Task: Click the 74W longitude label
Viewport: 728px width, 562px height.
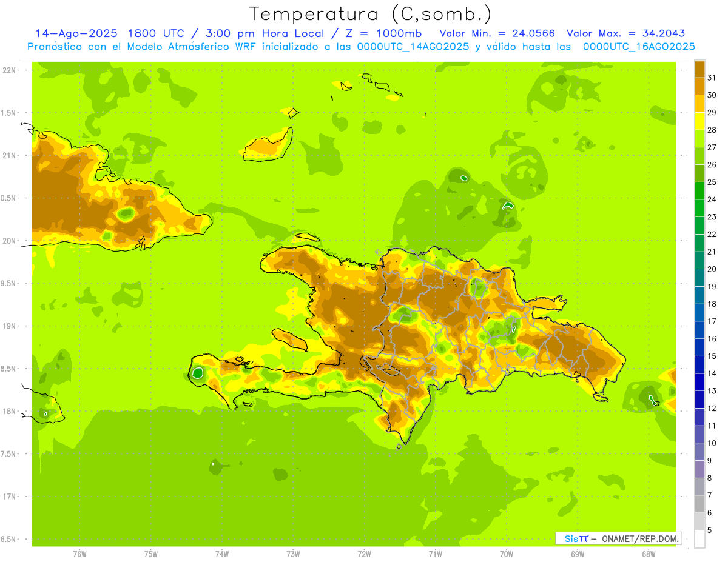Action: tap(222, 555)
